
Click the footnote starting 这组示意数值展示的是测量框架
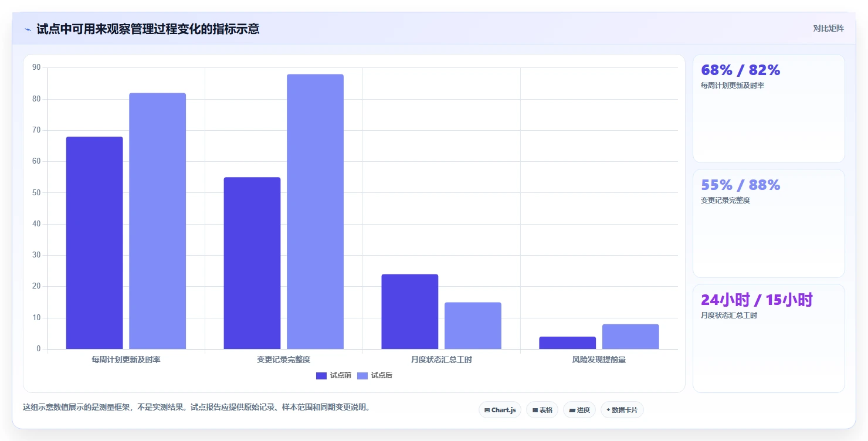pyautogui.click(x=196, y=407)
